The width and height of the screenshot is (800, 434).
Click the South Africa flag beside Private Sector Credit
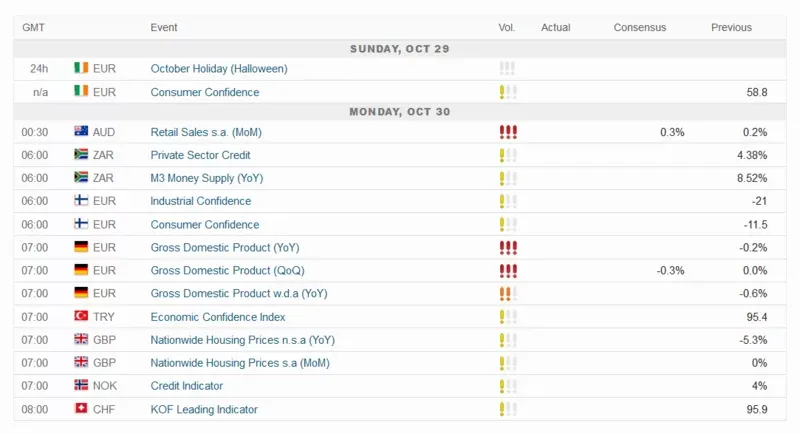[81, 154]
